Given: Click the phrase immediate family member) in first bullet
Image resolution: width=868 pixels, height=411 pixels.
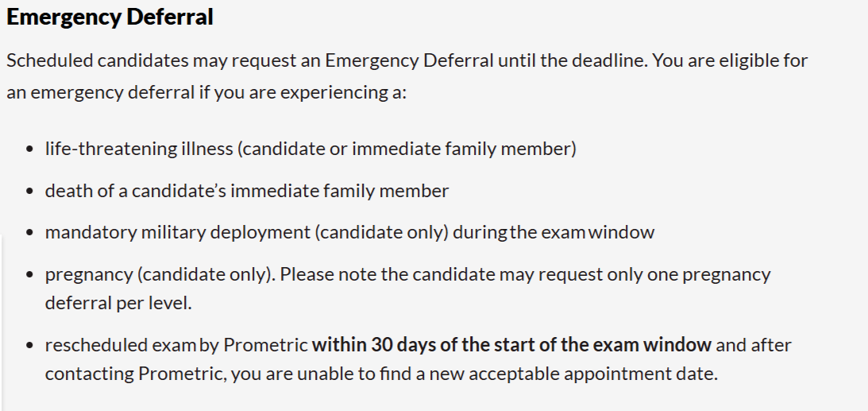Looking at the screenshot, I should (x=465, y=149).
